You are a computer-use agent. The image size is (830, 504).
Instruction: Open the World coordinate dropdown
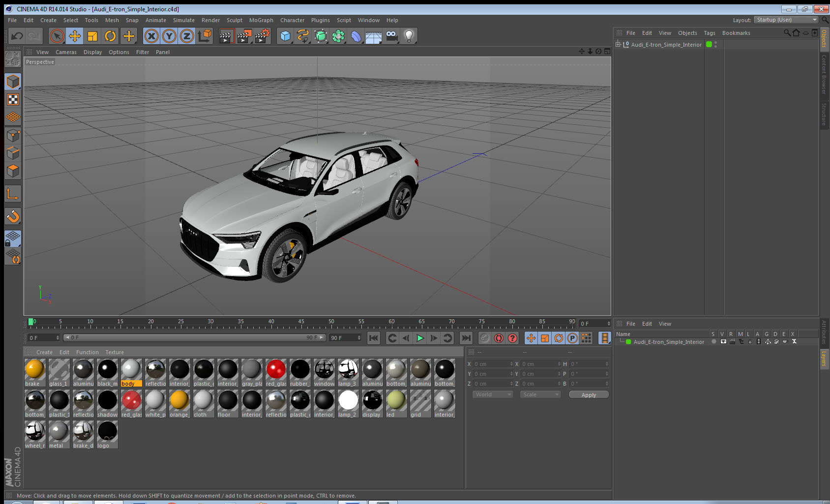pos(493,394)
